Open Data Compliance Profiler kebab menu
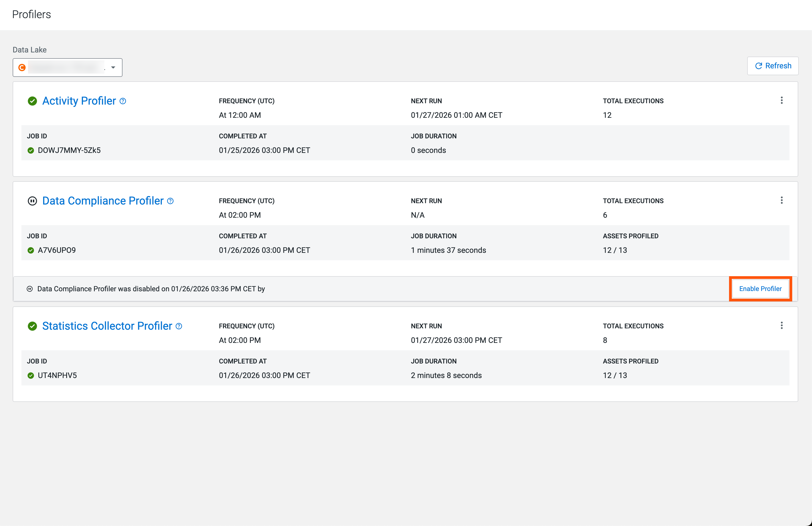812x526 pixels. tap(781, 200)
